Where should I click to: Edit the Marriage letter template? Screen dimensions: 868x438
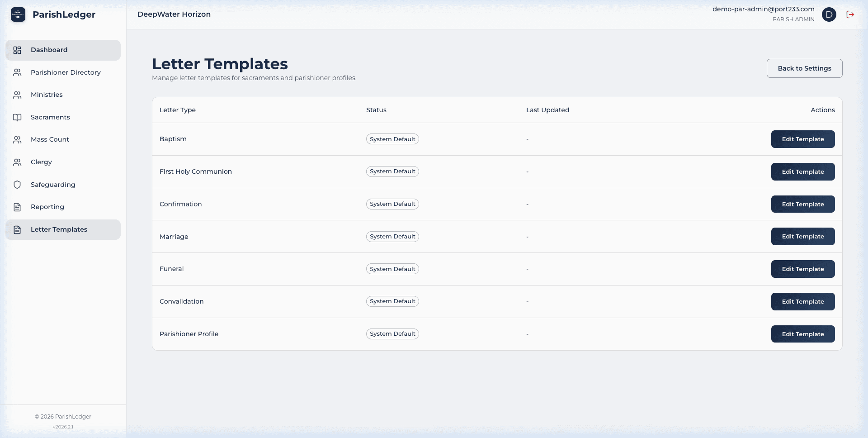tap(803, 236)
